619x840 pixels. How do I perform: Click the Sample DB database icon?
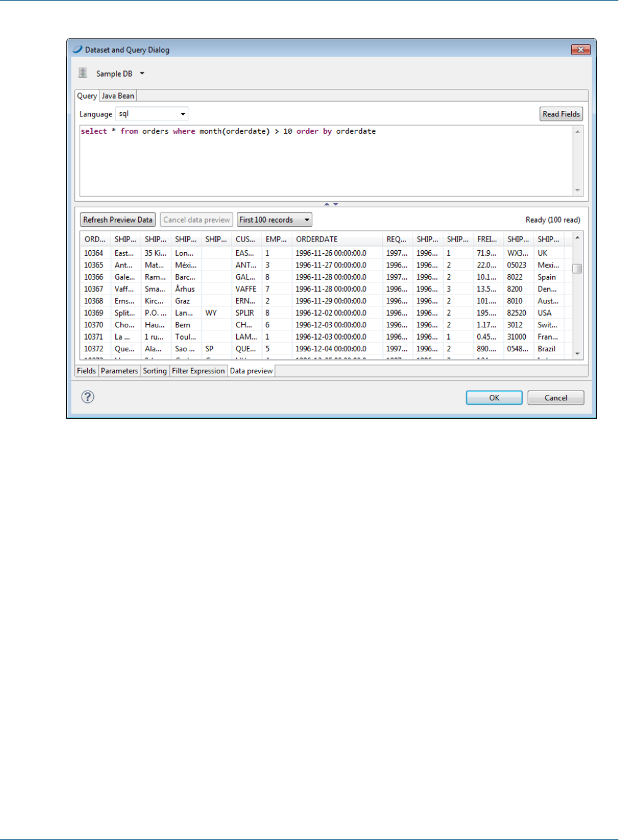(83, 73)
